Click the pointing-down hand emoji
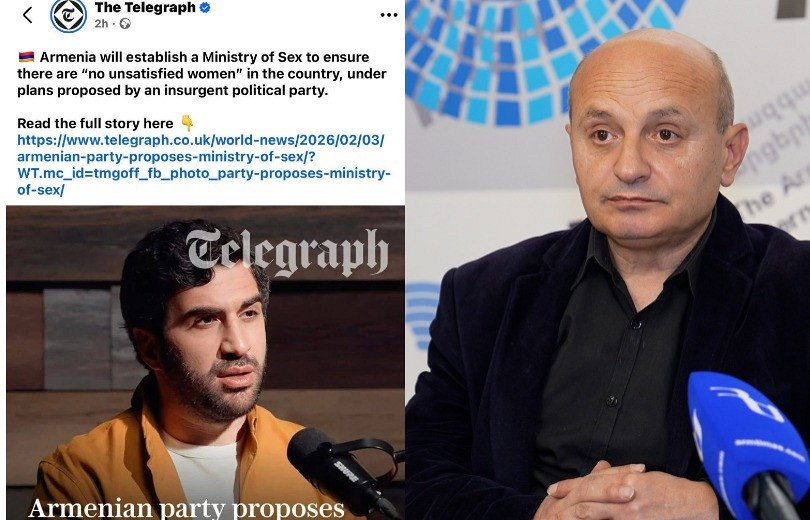The image size is (810, 520). click(x=187, y=123)
